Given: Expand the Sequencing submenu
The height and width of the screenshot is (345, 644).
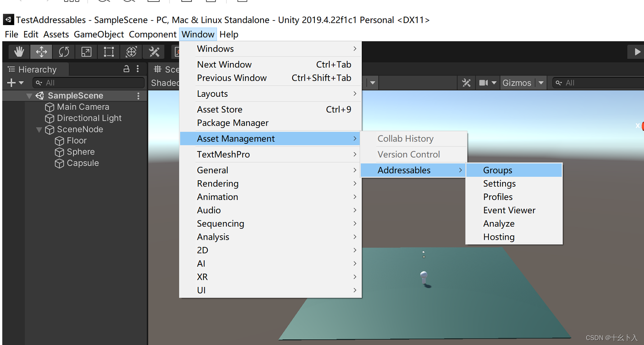Looking at the screenshot, I should 270,224.
